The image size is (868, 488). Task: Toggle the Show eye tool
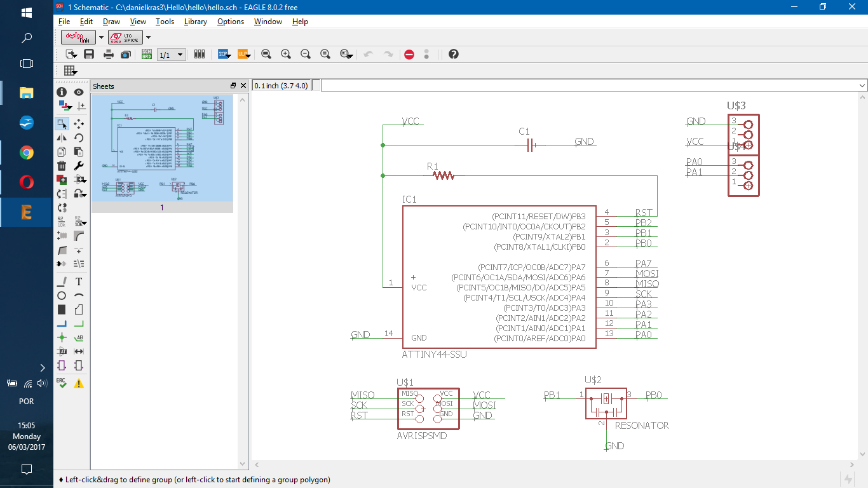coord(79,92)
